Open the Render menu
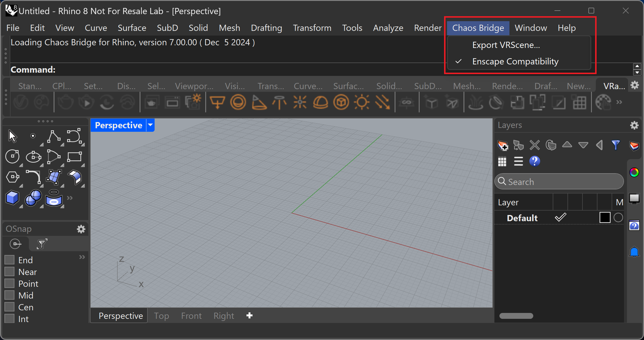Image resolution: width=644 pixels, height=340 pixels. pyautogui.click(x=428, y=28)
